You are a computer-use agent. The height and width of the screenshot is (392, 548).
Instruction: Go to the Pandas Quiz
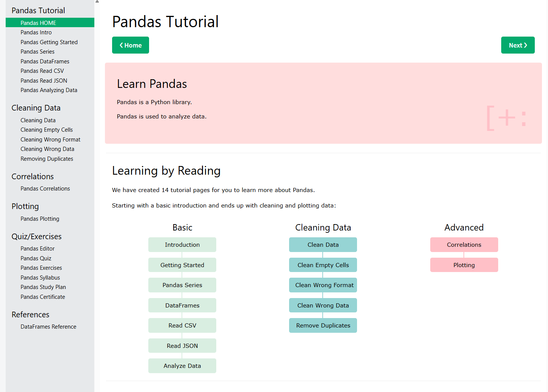coord(36,258)
